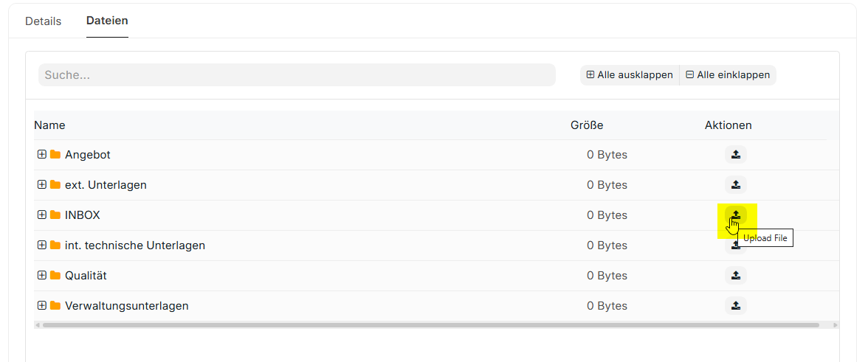Upload a file to Verwaltungsunterlagen folder
This screenshot has width=868, height=362.
coord(735,305)
